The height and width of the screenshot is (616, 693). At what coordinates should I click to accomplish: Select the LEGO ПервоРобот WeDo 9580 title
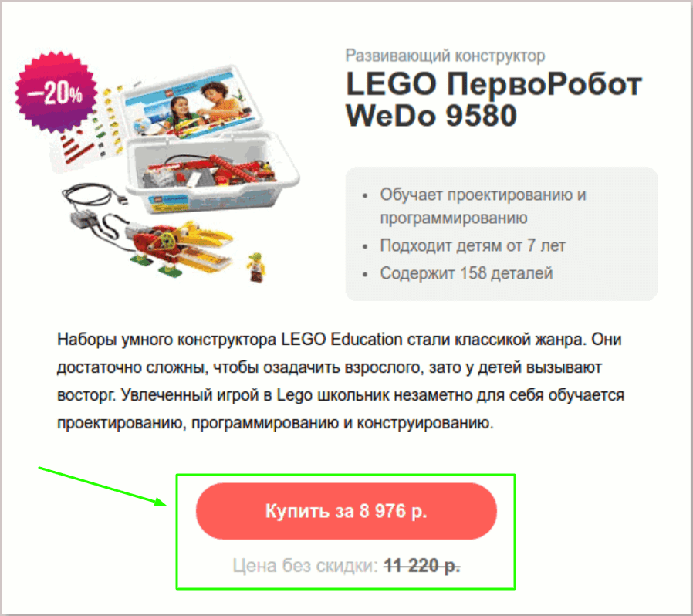[x=493, y=99]
